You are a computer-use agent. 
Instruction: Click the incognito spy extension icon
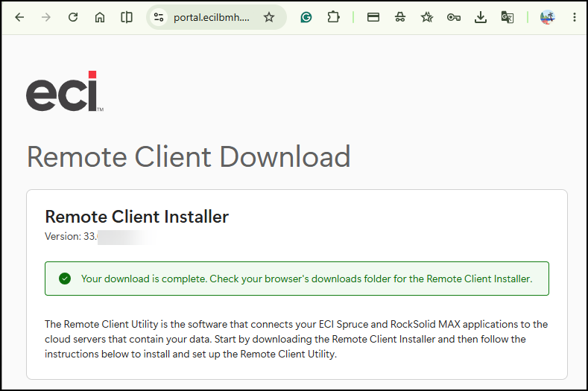click(400, 17)
